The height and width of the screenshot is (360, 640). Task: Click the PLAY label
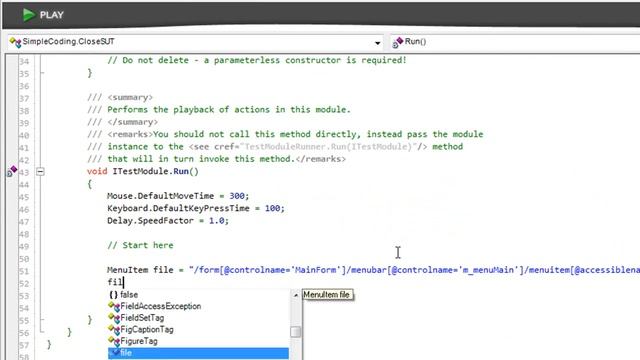click(x=51, y=15)
